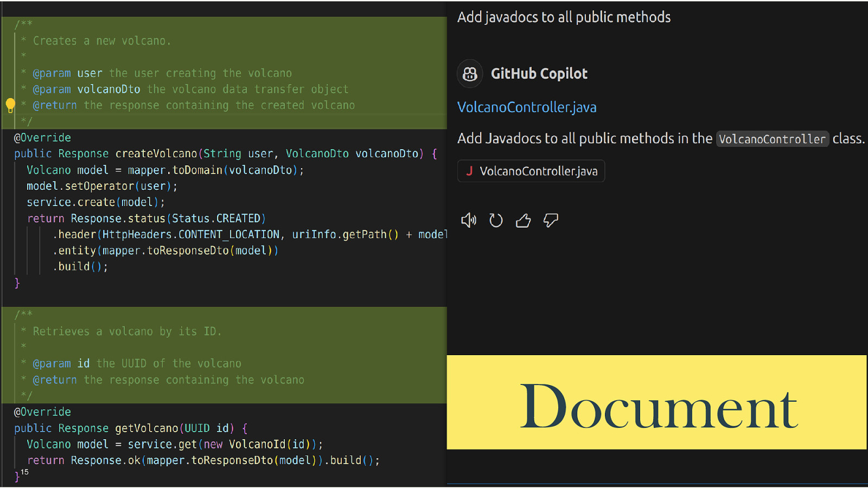Image resolution: width=868 pixels, height=488 pixels.
Task: Click the first @Override annotation above createVolcano
Action: coord(42,138)
